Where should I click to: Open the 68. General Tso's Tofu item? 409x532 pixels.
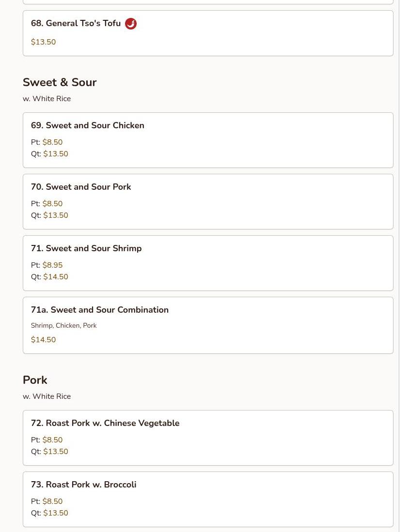(76, 24)
